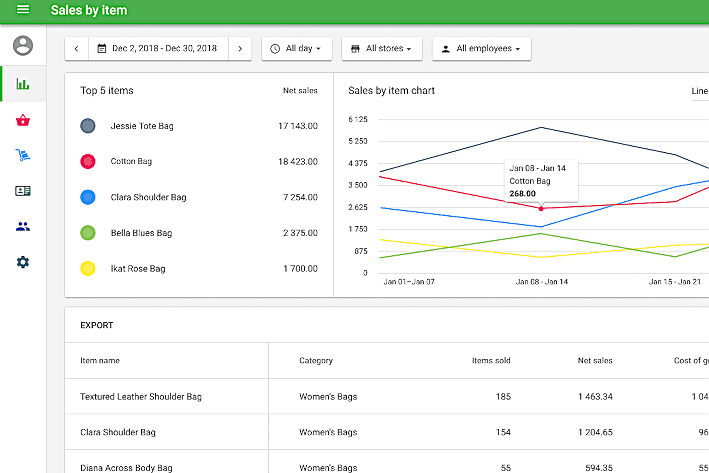Screen dimensions: 709x473
Task: Open the Inventory management cart icon
Action: 23,156
